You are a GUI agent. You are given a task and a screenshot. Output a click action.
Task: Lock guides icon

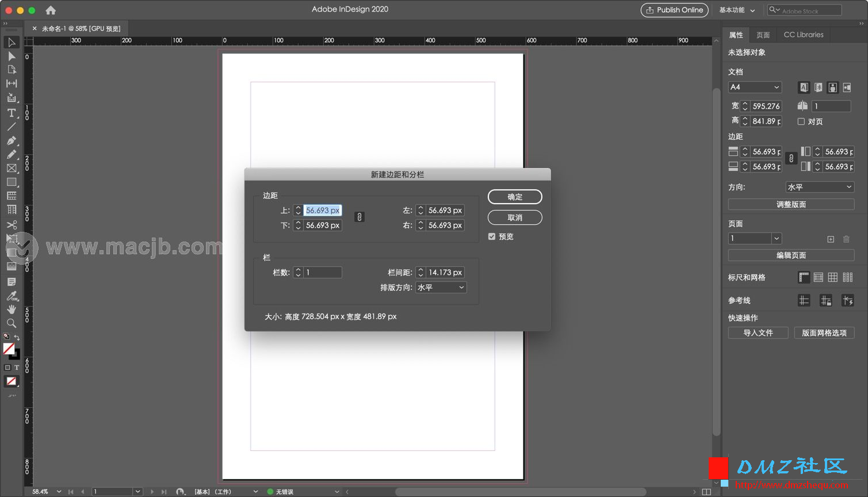[x=826, y=300]
